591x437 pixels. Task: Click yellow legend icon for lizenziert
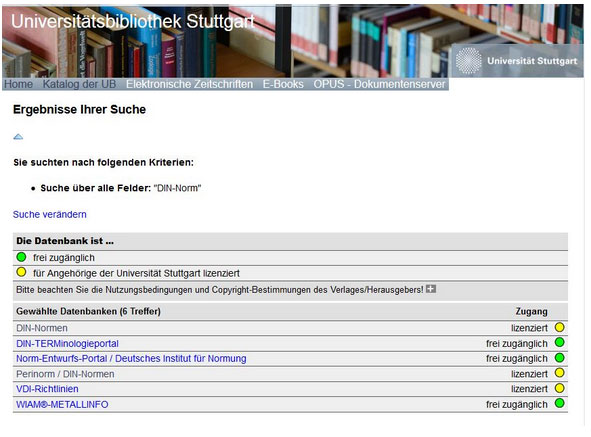point(21,272)
